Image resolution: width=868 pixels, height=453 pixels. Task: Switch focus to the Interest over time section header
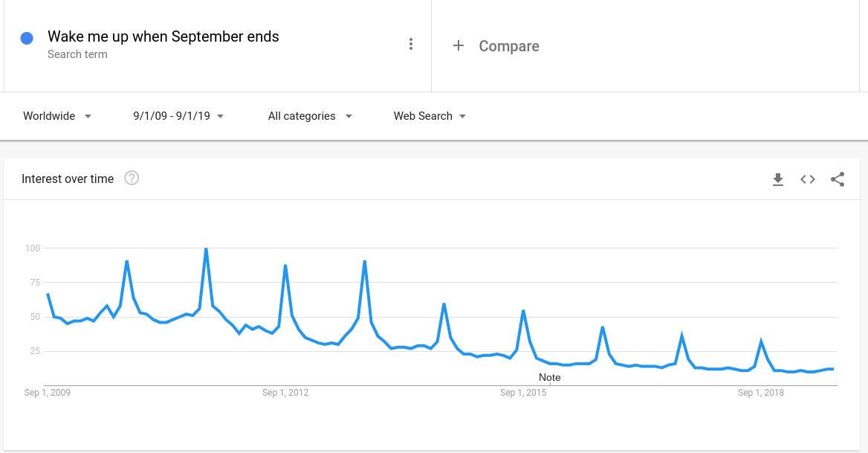coord(68,179)
